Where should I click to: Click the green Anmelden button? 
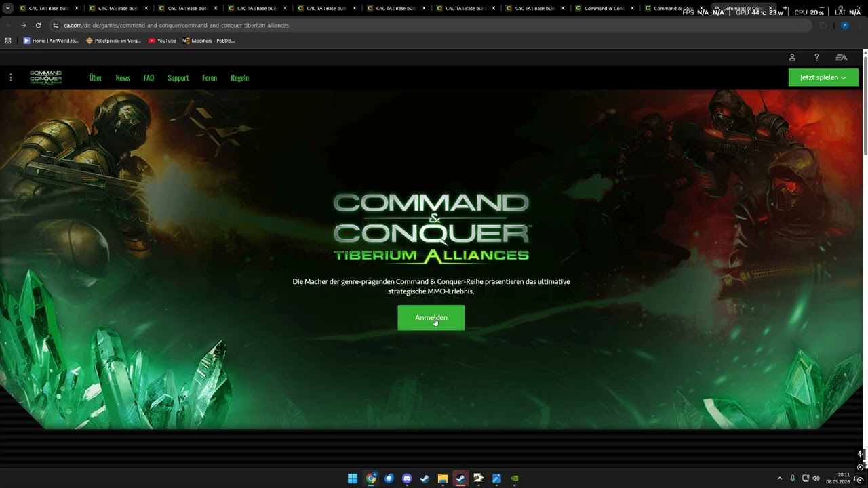[431, 318]
